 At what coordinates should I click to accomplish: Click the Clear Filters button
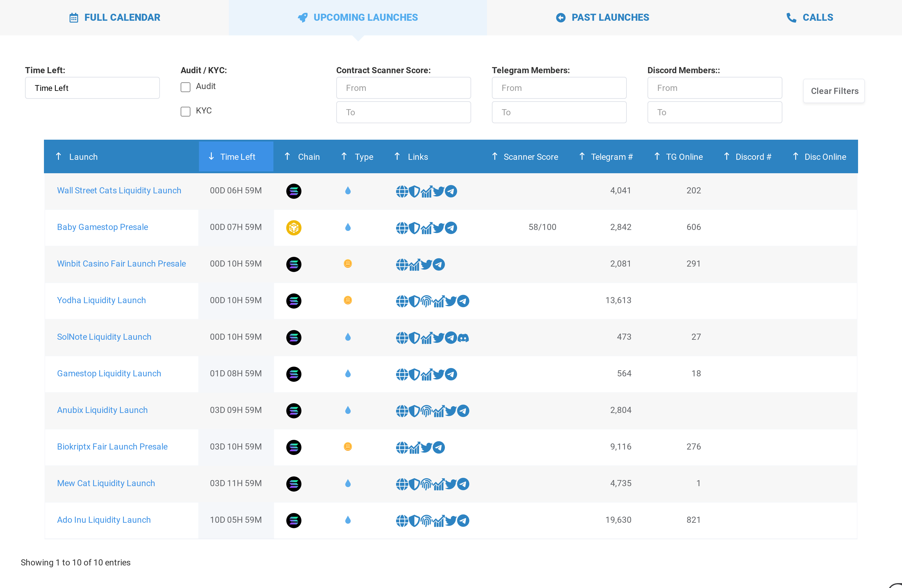point(834,91)
